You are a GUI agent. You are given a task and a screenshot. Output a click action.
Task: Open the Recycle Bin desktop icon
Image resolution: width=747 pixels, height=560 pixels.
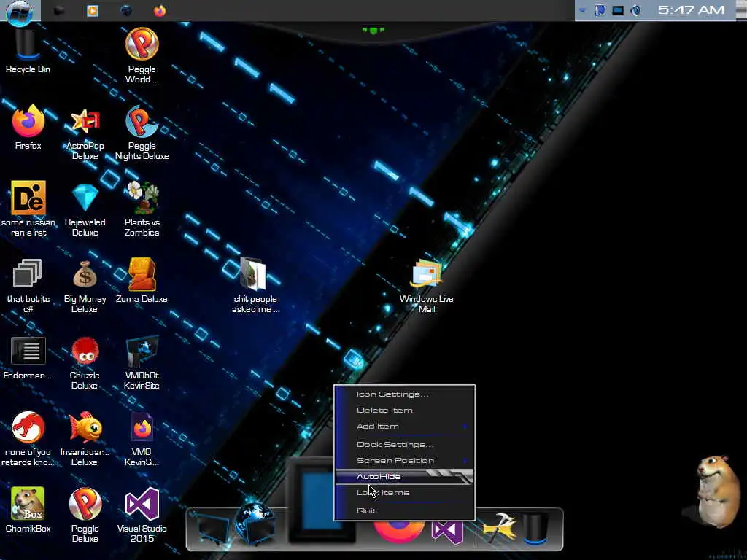(28, 52)
